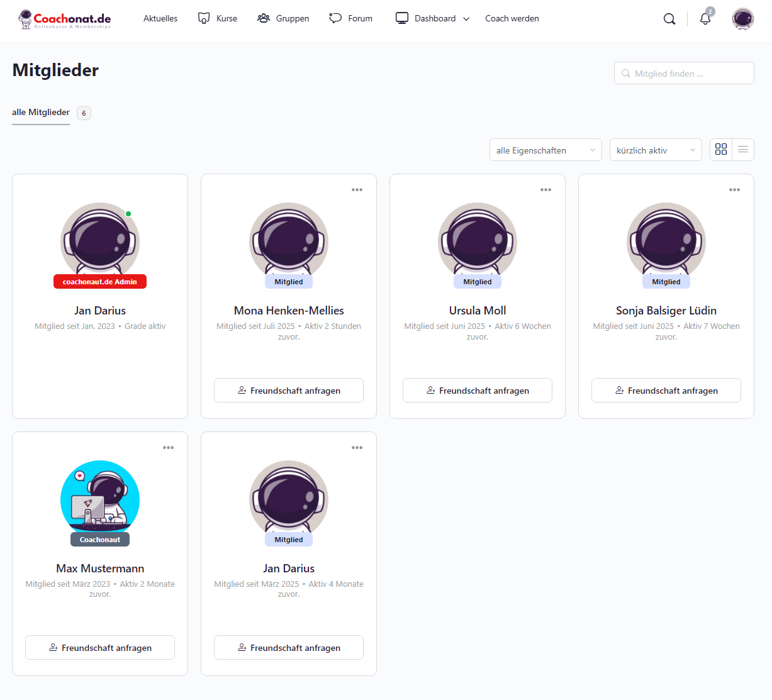This screenshot has height=700, width=772.
Task: Send friend request to Ursula Moll
Action: (478, 391)
